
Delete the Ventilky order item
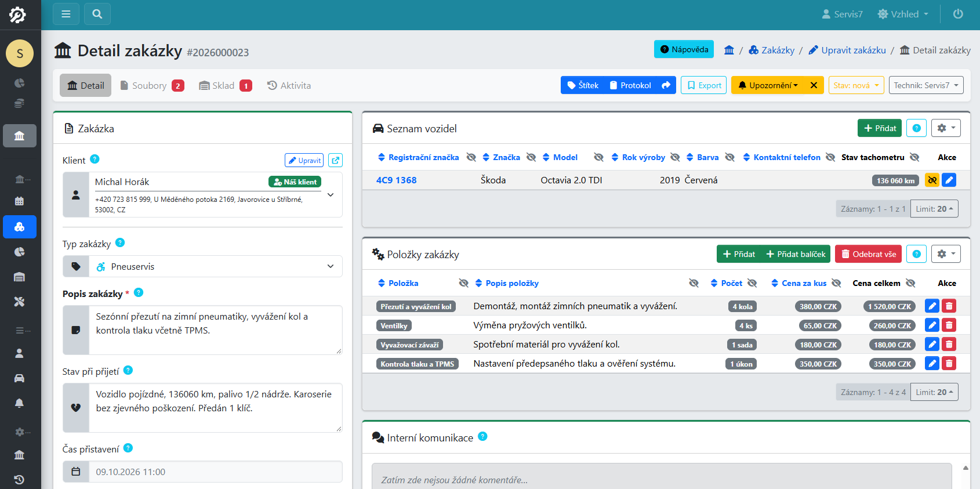949,325
